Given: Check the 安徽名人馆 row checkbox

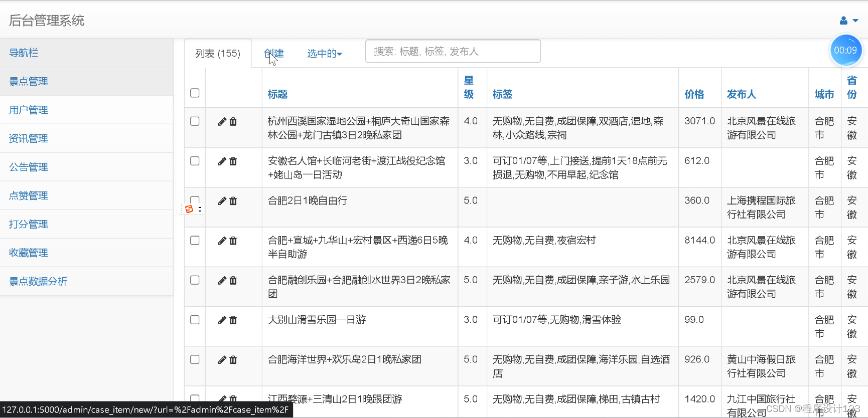Looking at the screenshot, I should 195,161.
